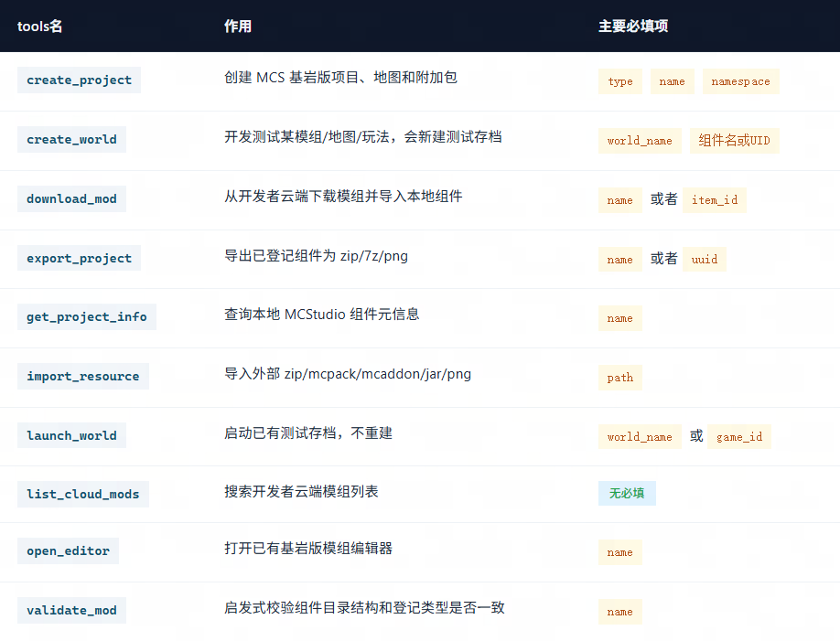This screenshot has width=840, height=641.
Task: Select the export_project tool name
Action: pos(80,258)
